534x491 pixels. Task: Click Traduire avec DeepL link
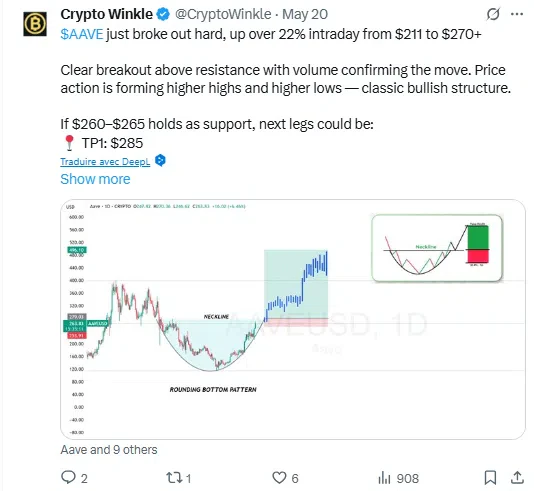pos(105,161)
